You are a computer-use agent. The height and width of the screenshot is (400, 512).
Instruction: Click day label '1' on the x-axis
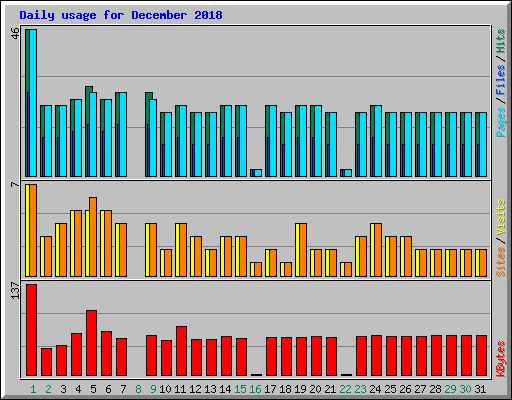tap(33, 389)
